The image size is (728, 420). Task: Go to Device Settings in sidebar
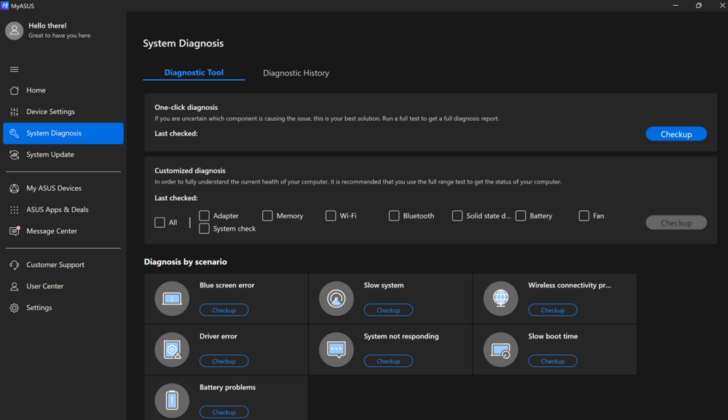click(63, 111)
